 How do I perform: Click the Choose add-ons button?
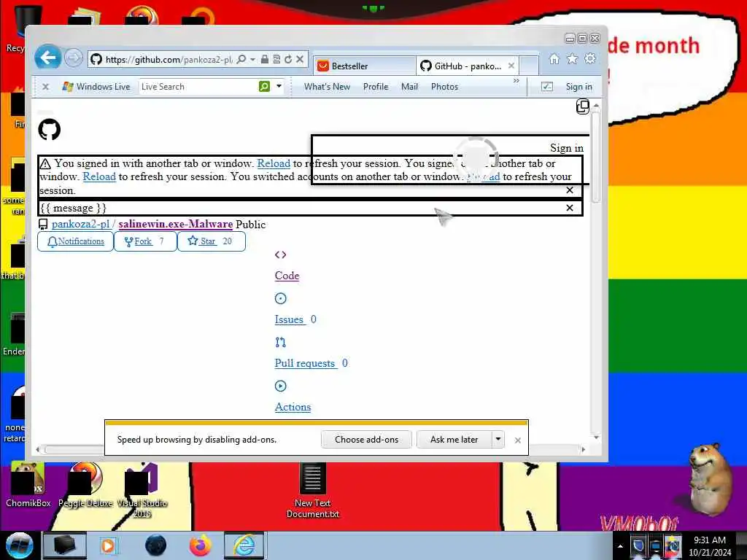(x=366, y=440)
